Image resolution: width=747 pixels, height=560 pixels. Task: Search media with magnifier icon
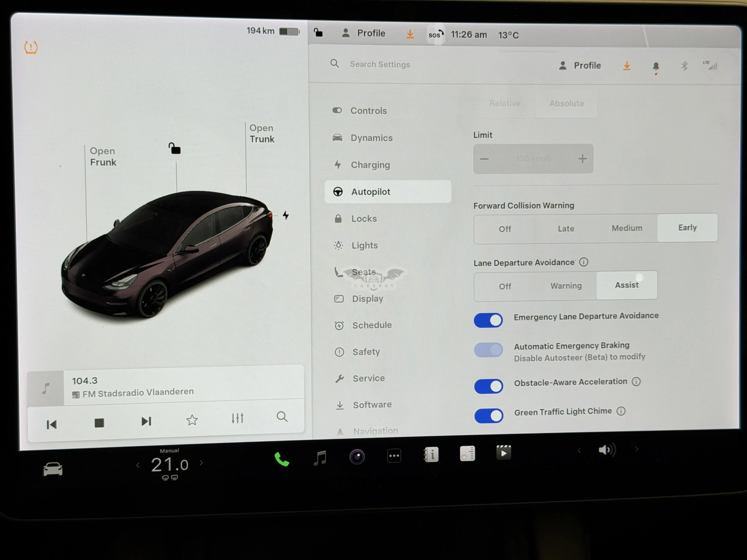pos(282,417)
